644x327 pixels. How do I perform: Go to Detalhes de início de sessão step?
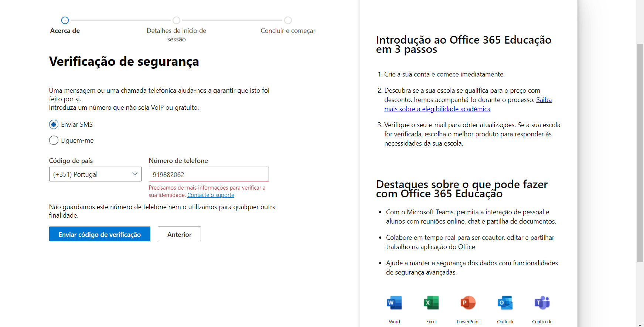177,20
